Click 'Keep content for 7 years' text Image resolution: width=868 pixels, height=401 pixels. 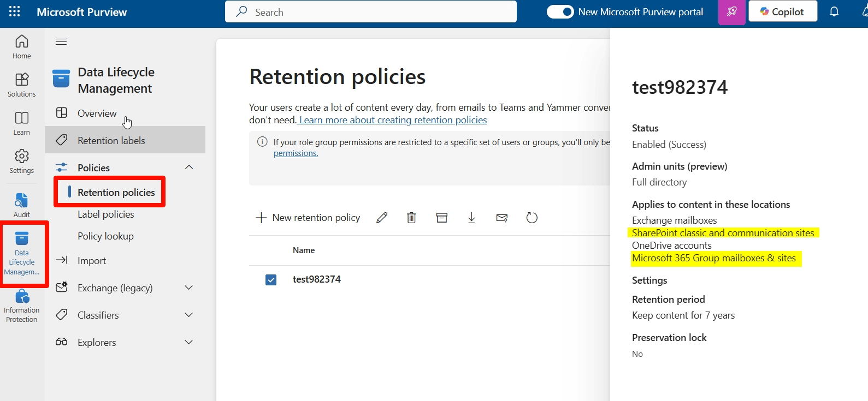[683, 315]
